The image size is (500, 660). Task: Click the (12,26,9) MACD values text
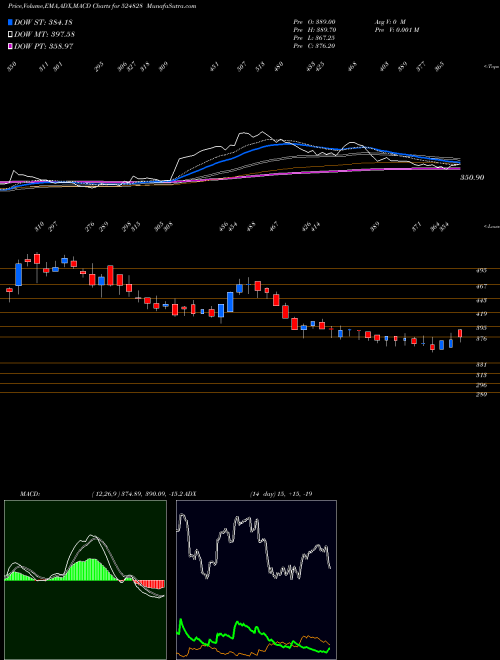pos(138,494)
